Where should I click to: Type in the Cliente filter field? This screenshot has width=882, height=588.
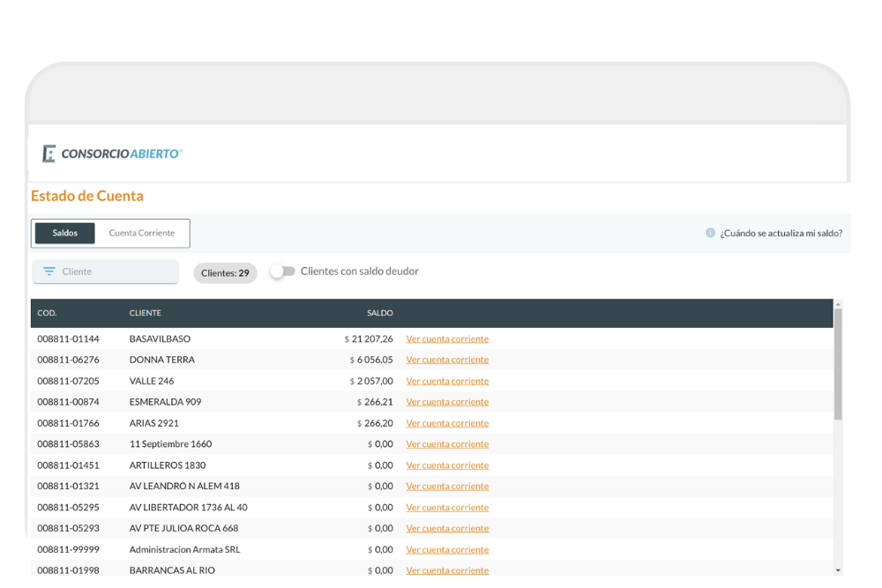pyautogui.click(x=115, y=272)
